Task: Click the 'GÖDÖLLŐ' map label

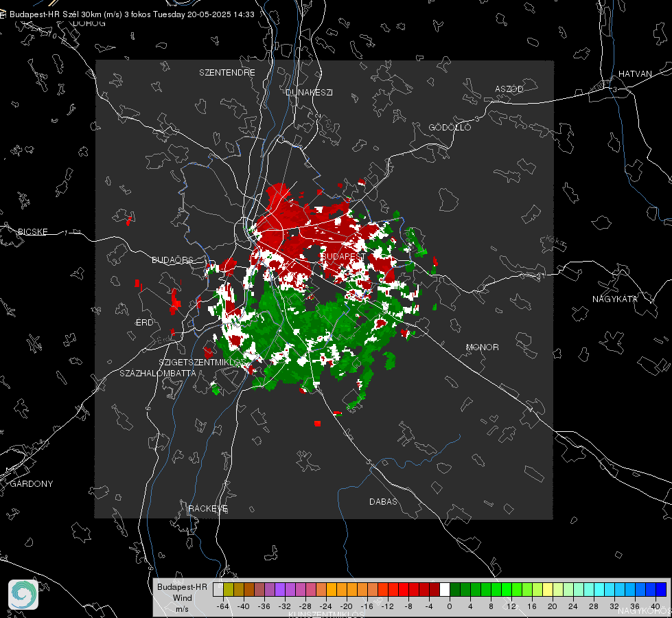Action: click(450, 127)
